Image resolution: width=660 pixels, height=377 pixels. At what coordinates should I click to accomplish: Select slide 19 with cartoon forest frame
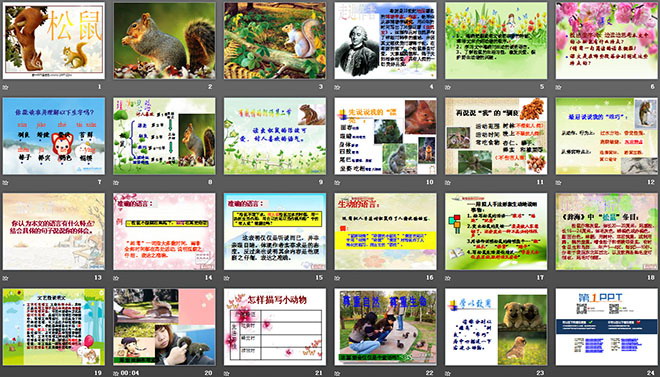click(x=53, y=327)
